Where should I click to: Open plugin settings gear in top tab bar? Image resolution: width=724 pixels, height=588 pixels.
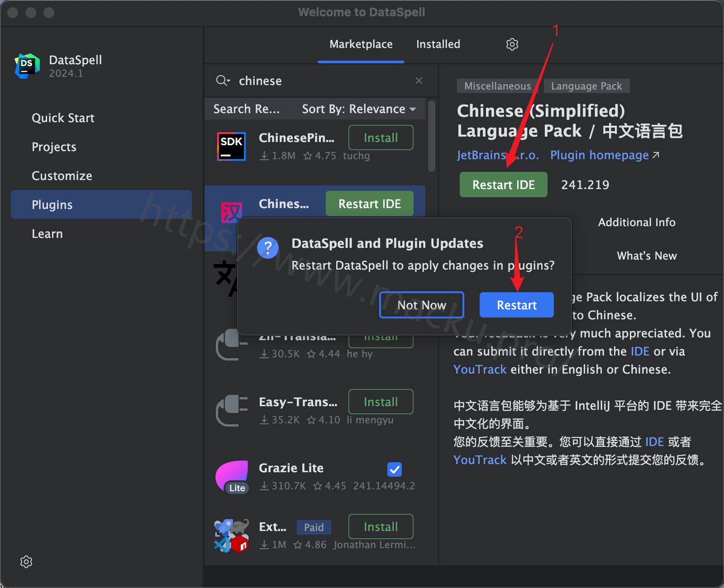(512, 44)
